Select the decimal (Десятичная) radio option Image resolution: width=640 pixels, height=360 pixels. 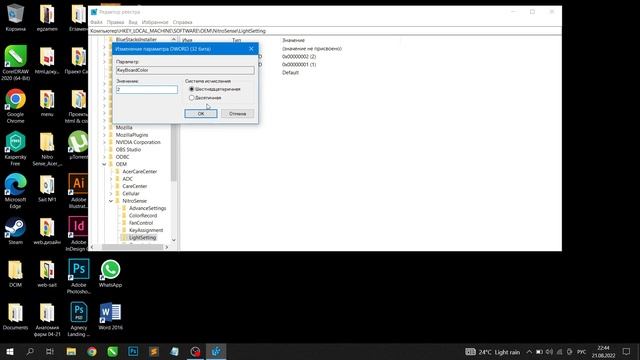[191, 98]
